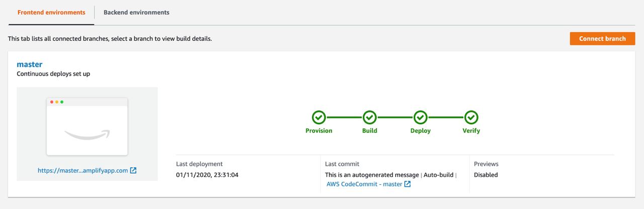The image size is (644, 209).
Task: Click the Verify stage label
Action: coord(471,131)
